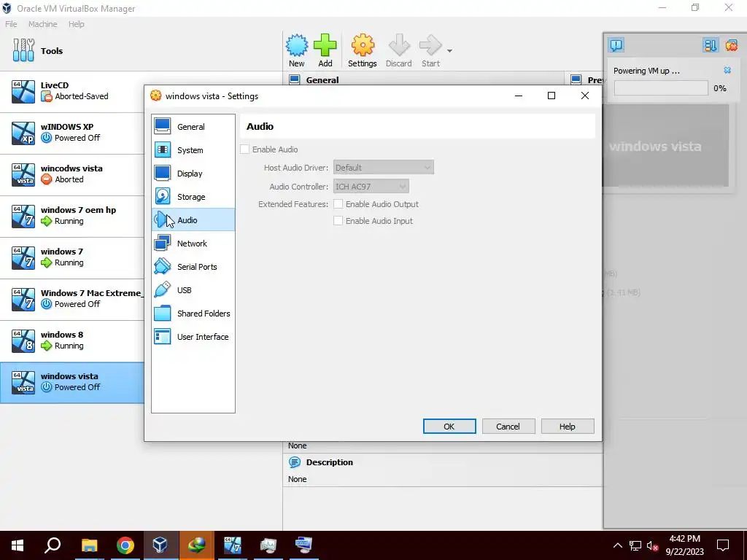Select the windows 8 running machine
Screen dimensions: 747x560
click(72, 341)
